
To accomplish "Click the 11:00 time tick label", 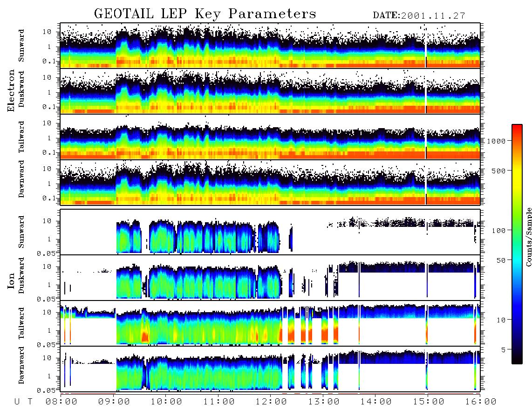I will click(x=219, y=402).
